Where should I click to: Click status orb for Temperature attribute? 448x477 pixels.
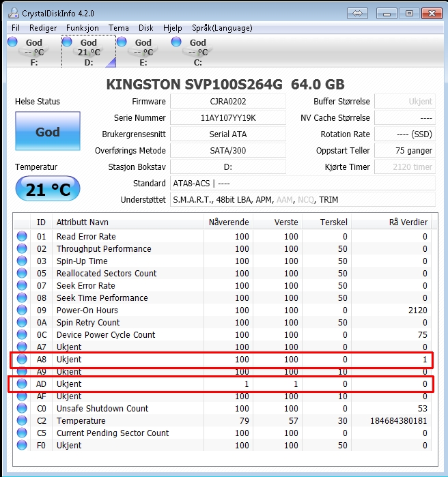point(22,420)
